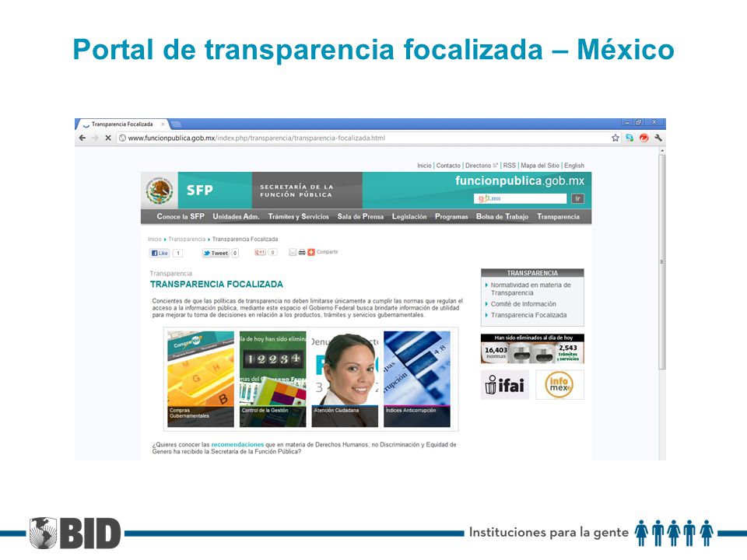Close the Transparencia Focalizada tab
Image resolution: width=747 pixels, height=560 pixels.
[163, 124]
